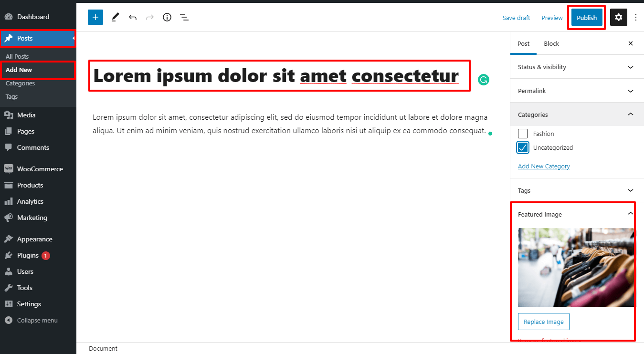This screenshot has height=354, width=644.
Task: Open the block navigation list view
Action: 184,17
